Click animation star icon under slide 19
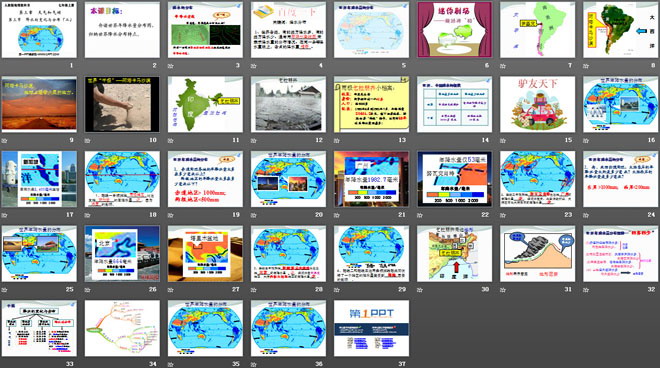Image resolution: width=660 pixels, height=368 pixels. (170, 215)
